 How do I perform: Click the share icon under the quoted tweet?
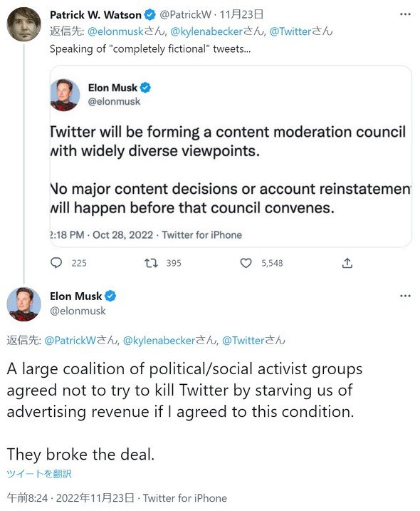coord(347,263)
